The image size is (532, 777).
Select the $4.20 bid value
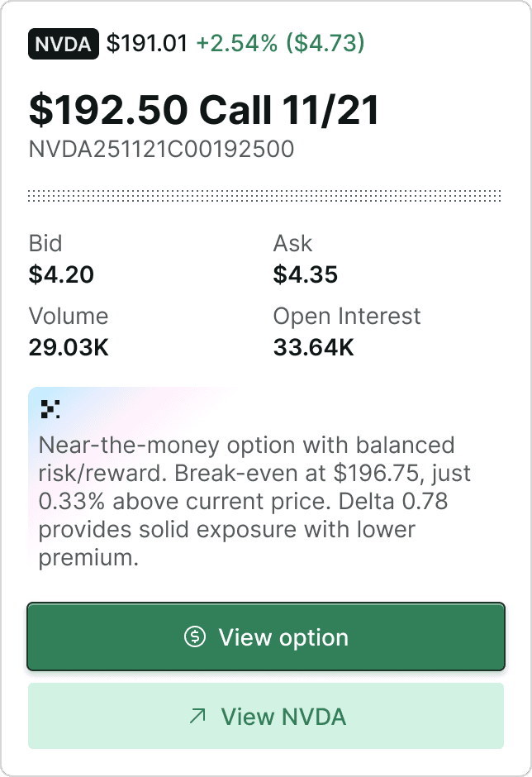point(61,274)
